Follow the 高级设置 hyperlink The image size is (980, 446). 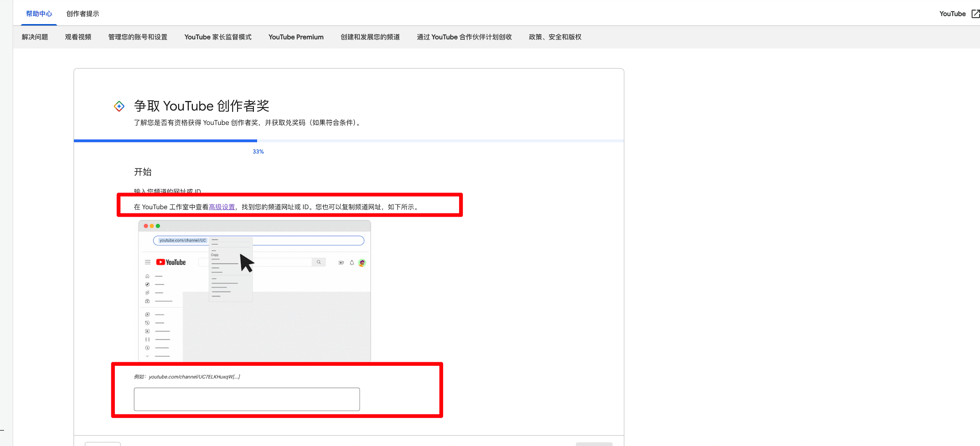(x=221, y=207)
